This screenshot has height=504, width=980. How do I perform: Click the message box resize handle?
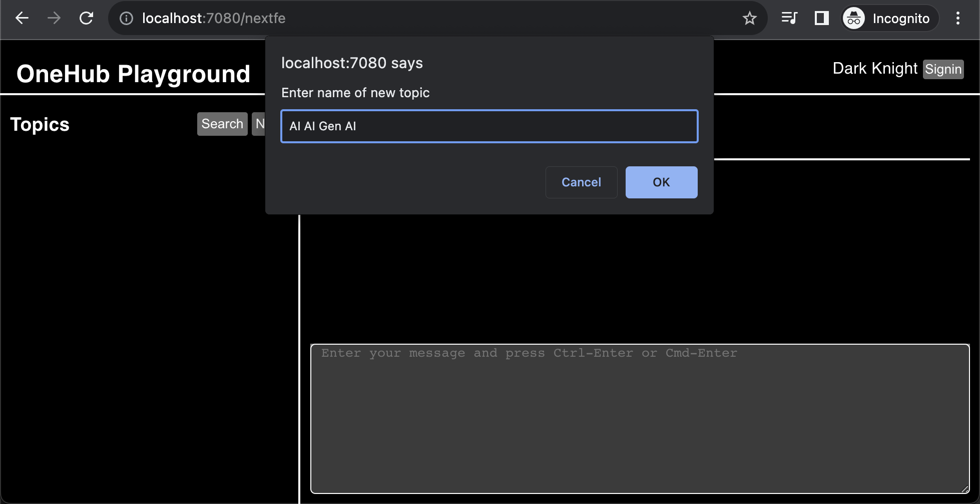965,489
